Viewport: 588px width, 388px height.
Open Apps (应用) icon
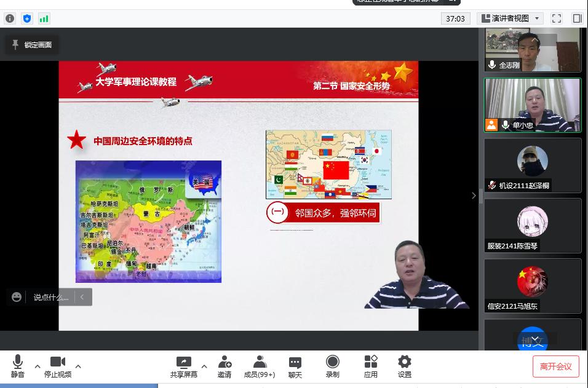click(x=370, y=366)
